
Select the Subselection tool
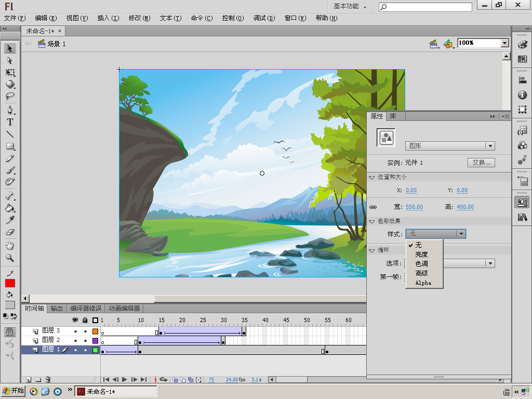(10, 60)
